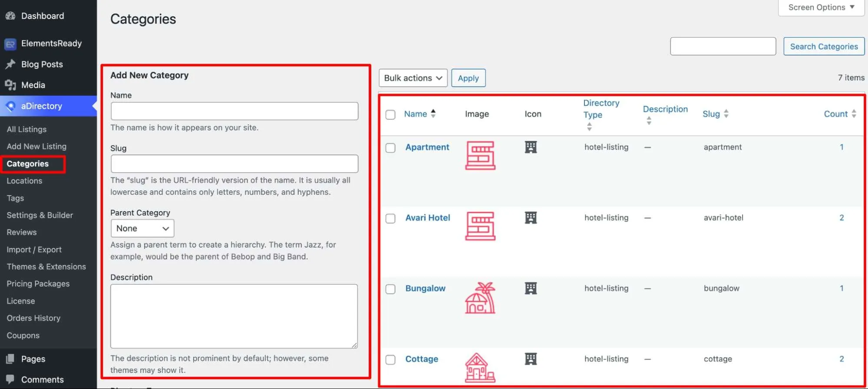Click the Blog Posts pin icon

pyautogui.click(x=10, y=64)
